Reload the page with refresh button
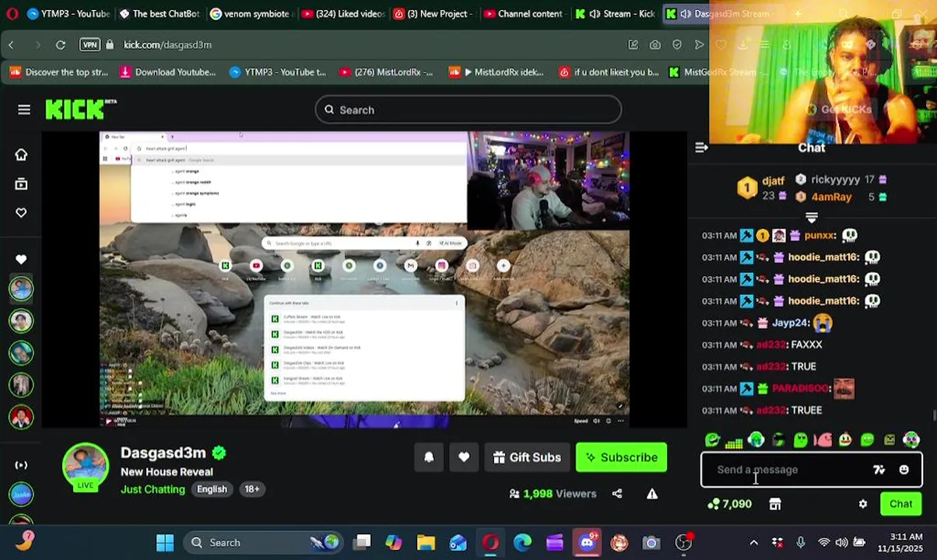This screenshot has width=937, height=560. [61, 45]
